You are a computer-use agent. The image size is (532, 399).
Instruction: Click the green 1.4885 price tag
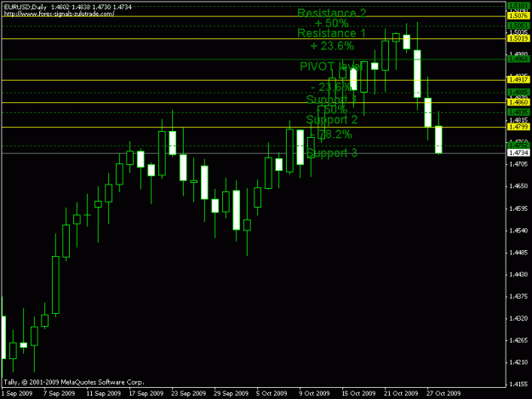click(x=518, y=92)
